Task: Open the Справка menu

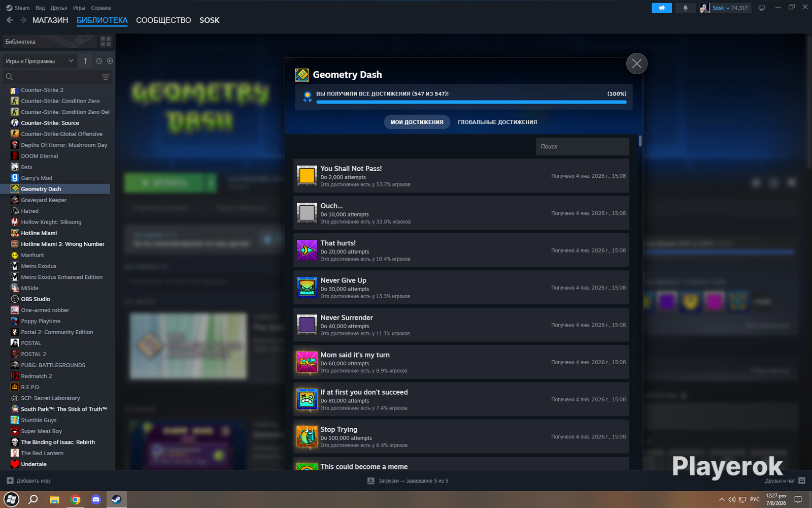Action: pyautogui.click(x=101, y=8)
